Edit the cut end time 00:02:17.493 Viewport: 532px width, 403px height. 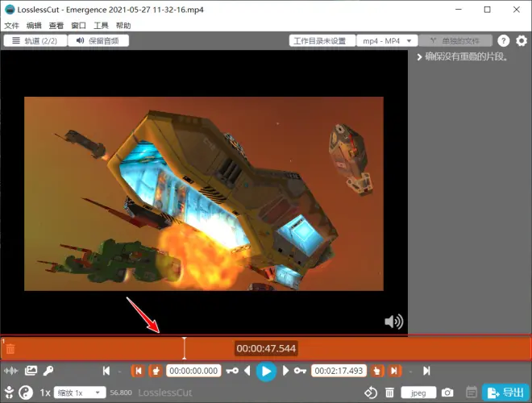pos(339,371)
